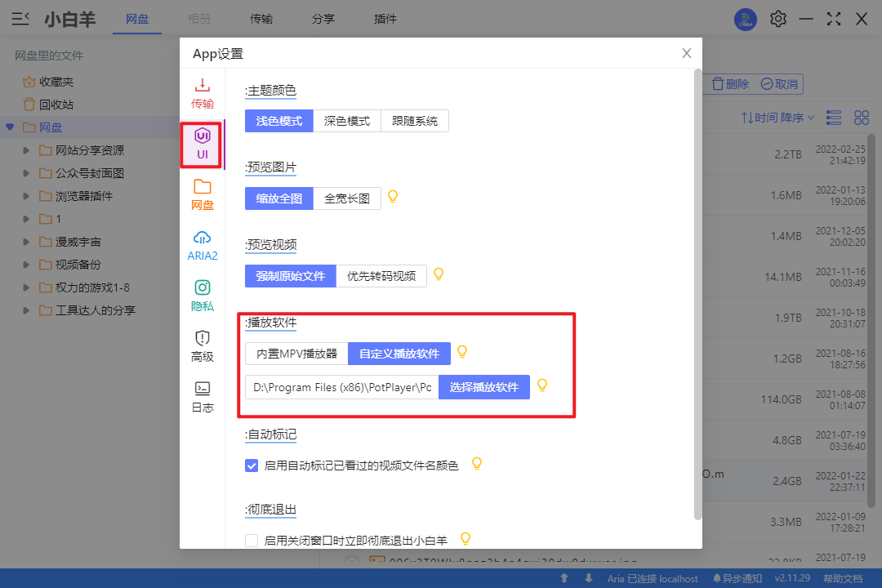Screen dimensions: 882x588
Task: Expand the 网站分享资源 folder
Action: tap(27, 150)
